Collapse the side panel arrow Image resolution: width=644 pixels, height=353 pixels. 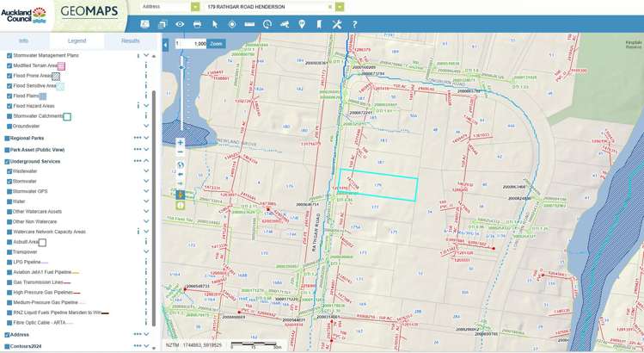[x=166, y=45]
